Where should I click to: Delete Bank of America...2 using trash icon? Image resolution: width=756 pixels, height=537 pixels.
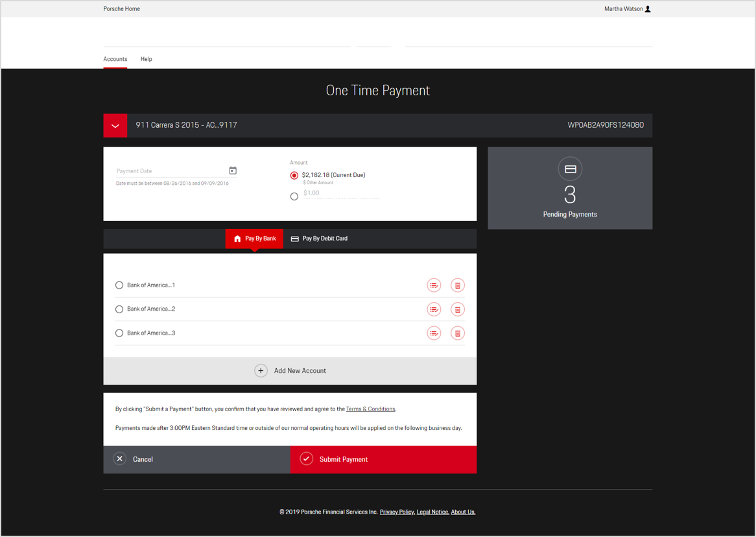click(x=457, y=309)
